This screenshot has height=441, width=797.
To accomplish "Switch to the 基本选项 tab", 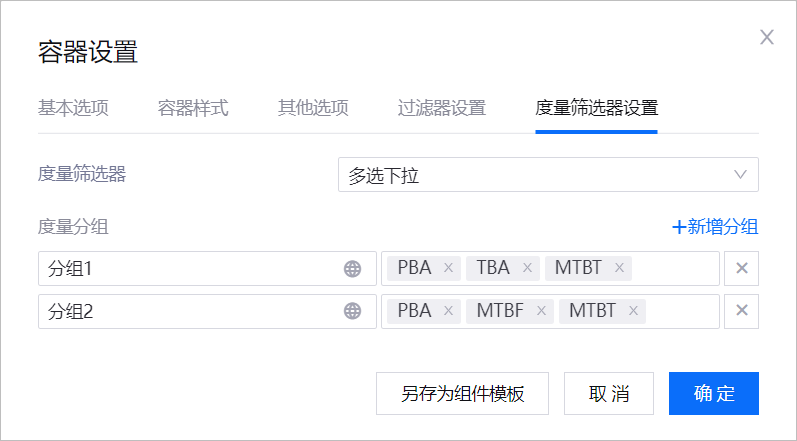I will pos(73,108).
